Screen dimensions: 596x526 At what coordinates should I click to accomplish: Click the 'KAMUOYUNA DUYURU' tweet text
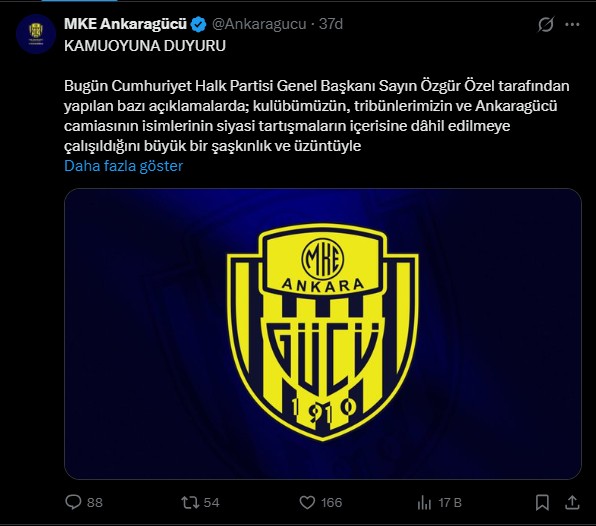[145, 46]
